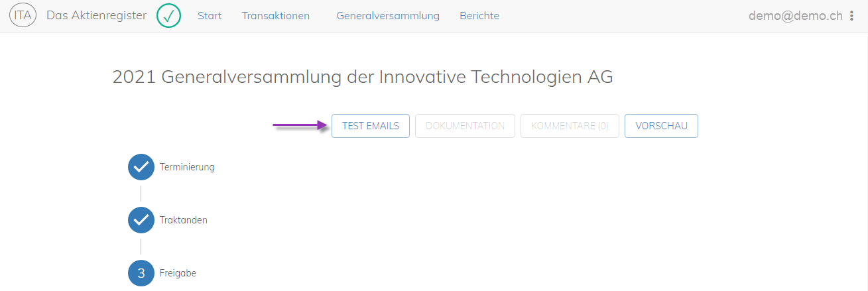868x291 pixels.
Task: Open the Generalversammlung menu
Action: point(388,16)
